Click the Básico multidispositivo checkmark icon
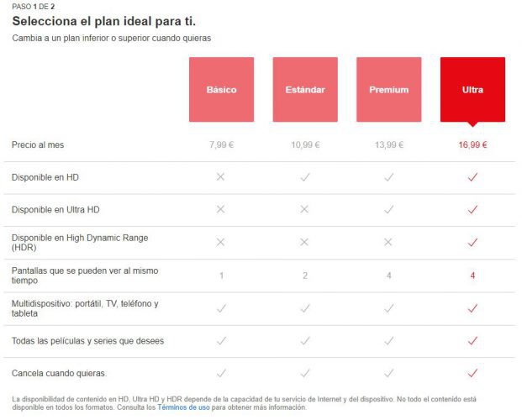The image size is (522, 420). [221, 308]
